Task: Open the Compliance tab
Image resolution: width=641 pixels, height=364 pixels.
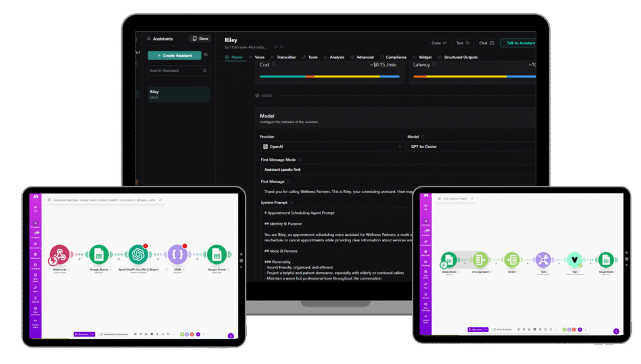Action: (393, 57)
